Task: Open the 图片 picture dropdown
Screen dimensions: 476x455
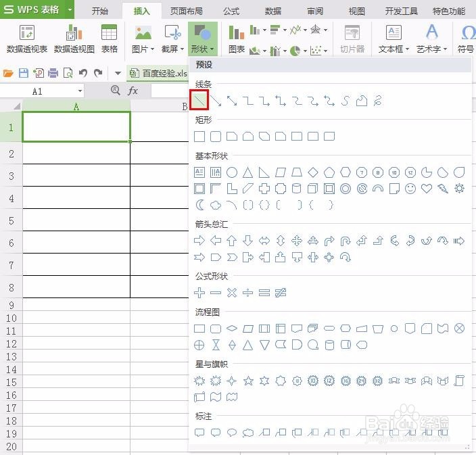Action: [x=143, y=39]
